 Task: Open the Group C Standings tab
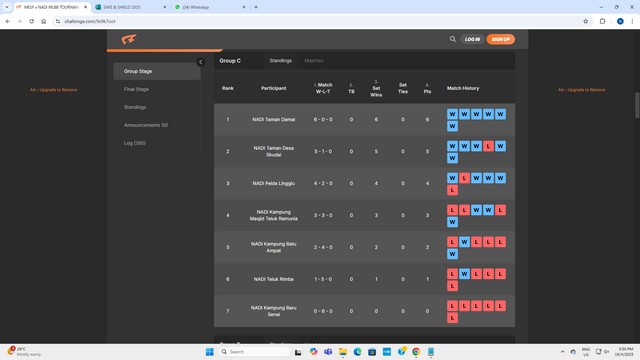(280, 60)
